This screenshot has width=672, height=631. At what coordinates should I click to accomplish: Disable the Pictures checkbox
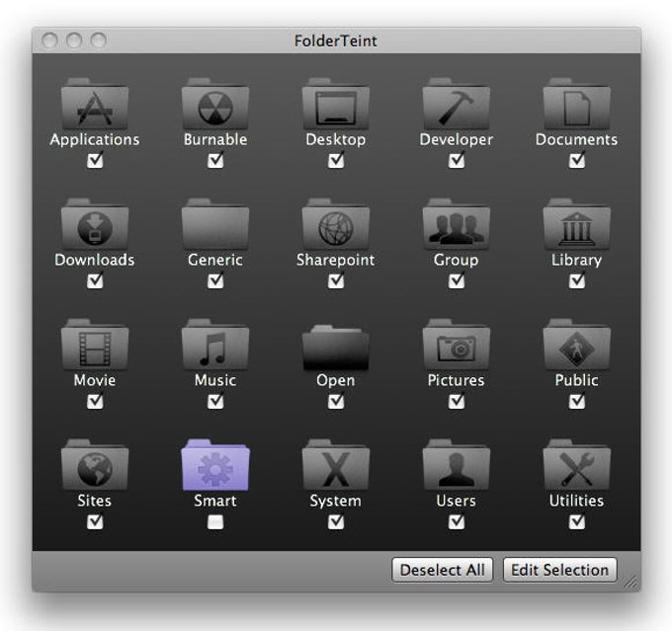pos(456,401)
